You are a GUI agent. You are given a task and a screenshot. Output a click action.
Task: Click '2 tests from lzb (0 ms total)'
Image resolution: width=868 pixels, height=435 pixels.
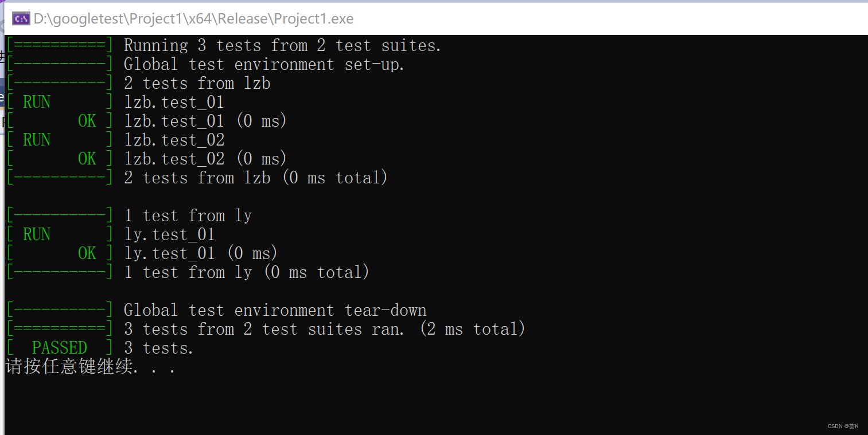click(x=256, y=178)
